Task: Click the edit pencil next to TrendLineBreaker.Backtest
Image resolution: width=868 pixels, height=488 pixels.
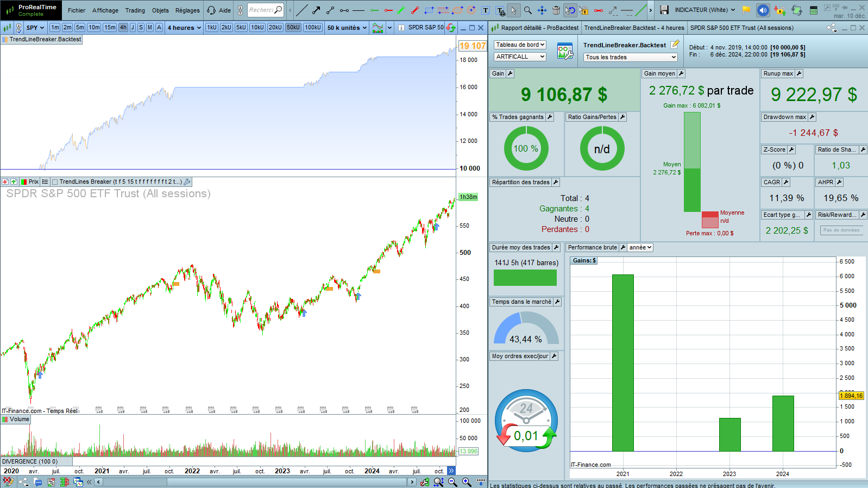Action: pyautogui.click(x=675, y=45)
